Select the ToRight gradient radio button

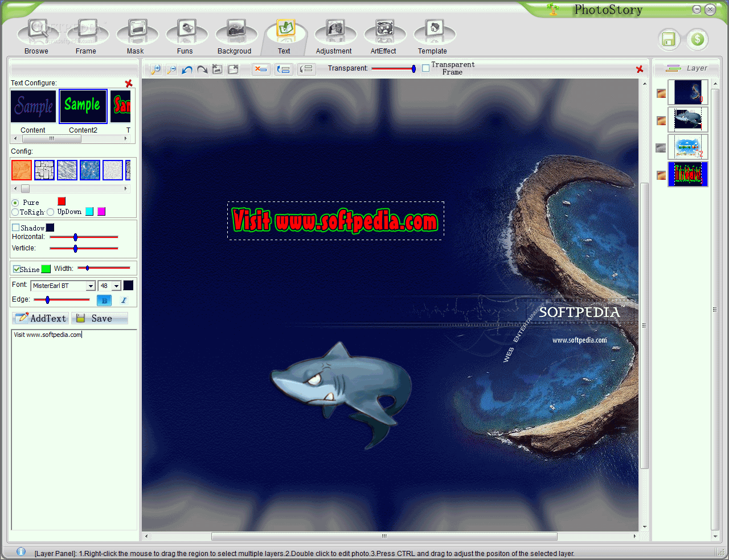[15, 212]
